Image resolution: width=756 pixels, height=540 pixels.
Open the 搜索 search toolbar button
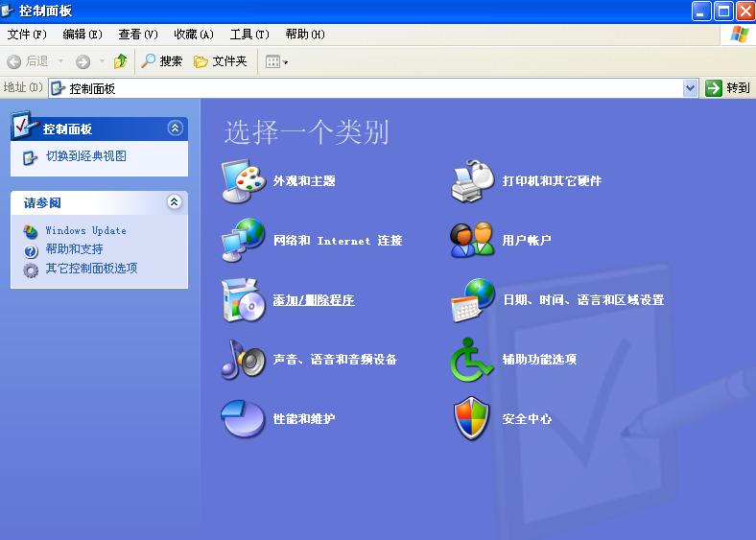161,61
